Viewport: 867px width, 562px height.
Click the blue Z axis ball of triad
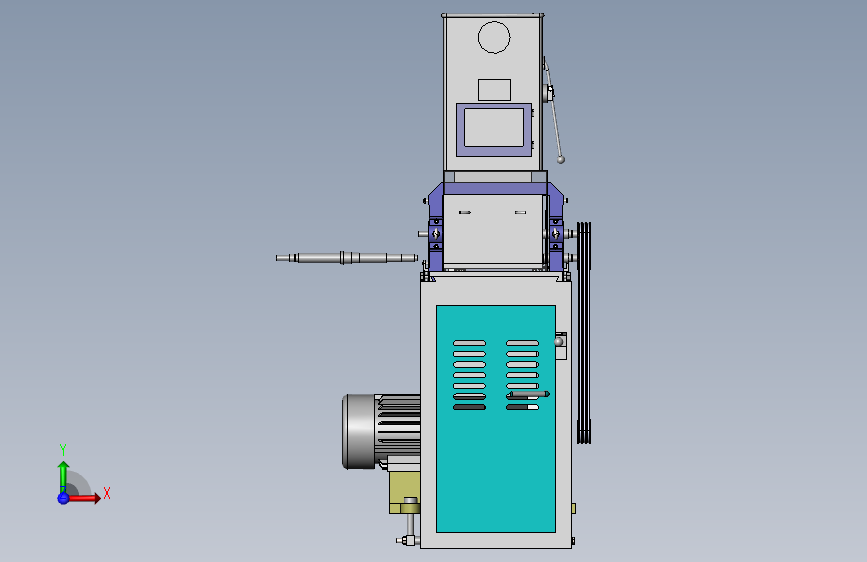pyautogui.click(x=63, y=498)
